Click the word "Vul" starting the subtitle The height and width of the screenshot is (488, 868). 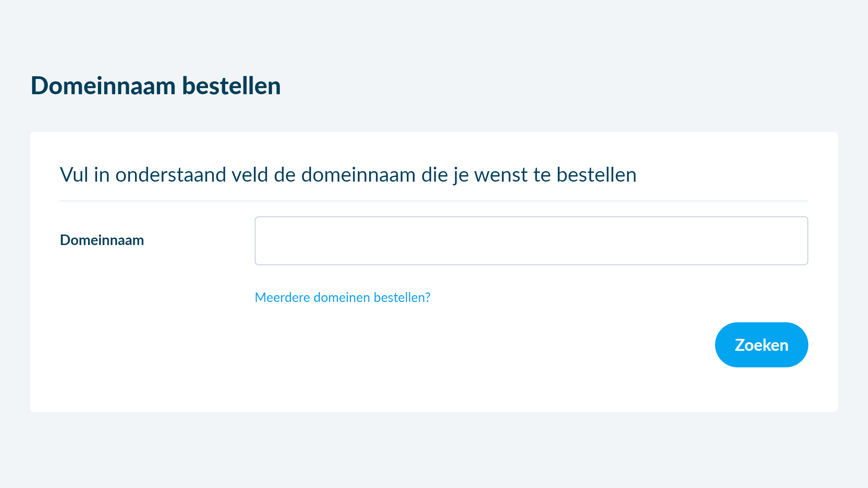pyautogui.click(x=74, y=175)
